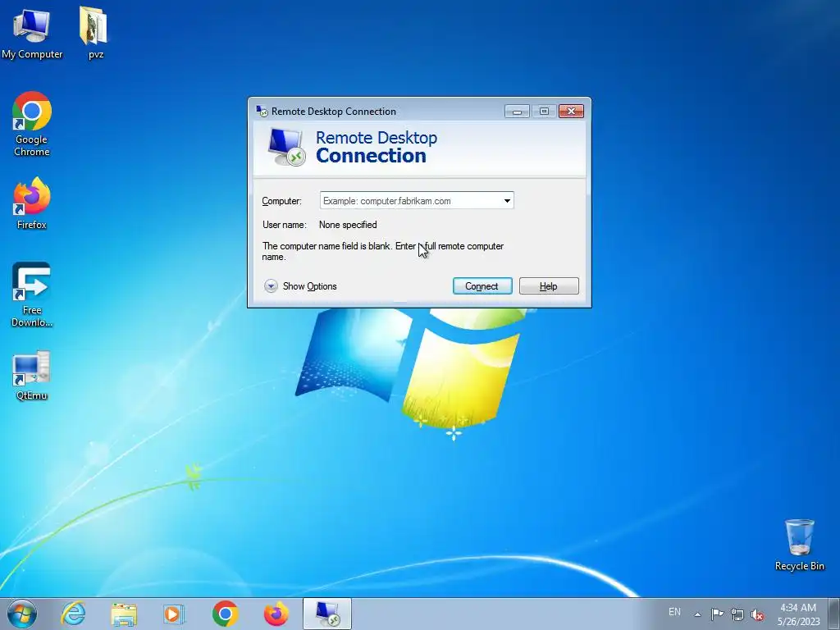Viewport: 840px width, 630px height.
Task: Click the 'None specified' user name text
Action: (348, 225)
